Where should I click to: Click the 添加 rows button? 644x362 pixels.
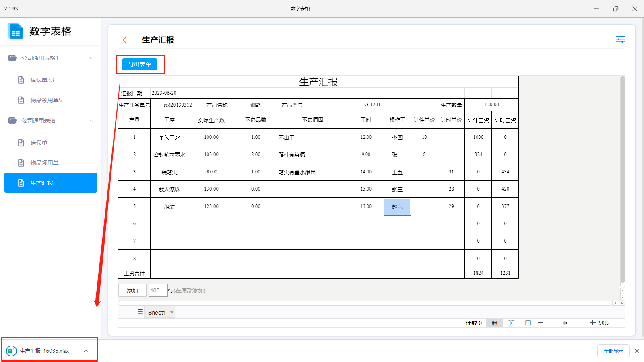132,290
